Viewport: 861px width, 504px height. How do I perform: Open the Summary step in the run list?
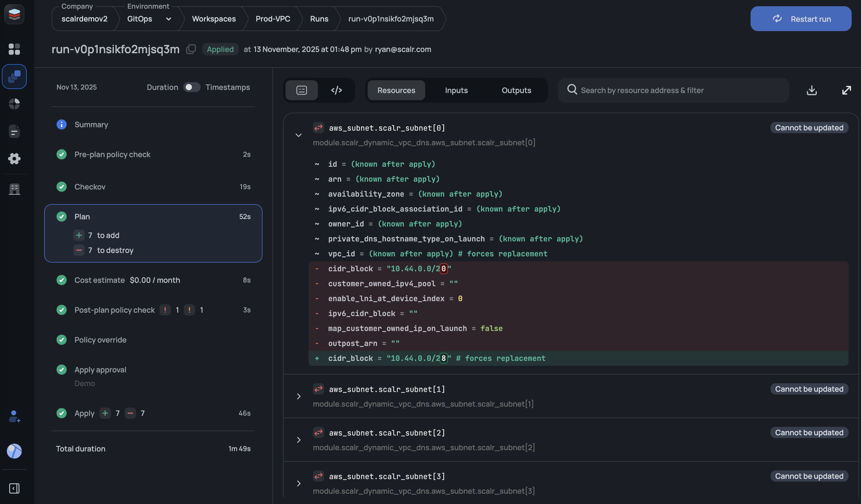click(x=91, y=124)
